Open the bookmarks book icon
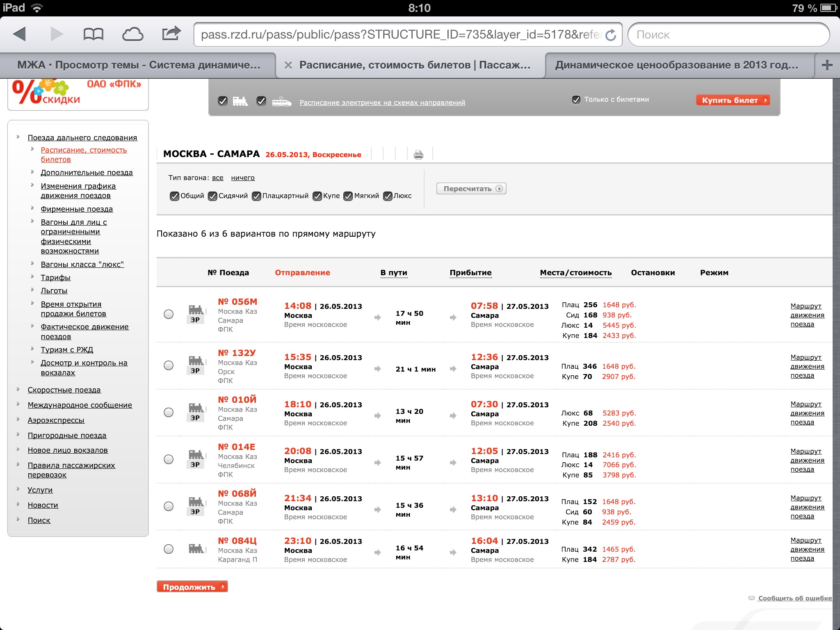This screenshot has height=630, width=840. pos(93,34)
